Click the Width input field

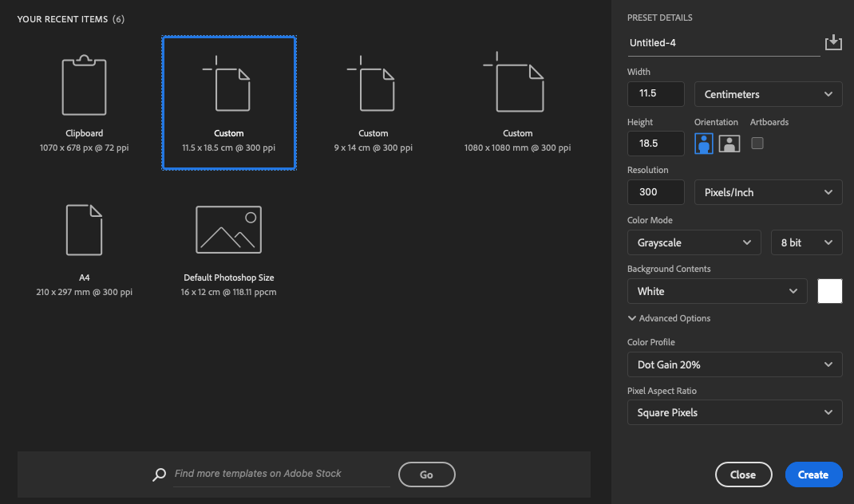(x=656, y=94)
